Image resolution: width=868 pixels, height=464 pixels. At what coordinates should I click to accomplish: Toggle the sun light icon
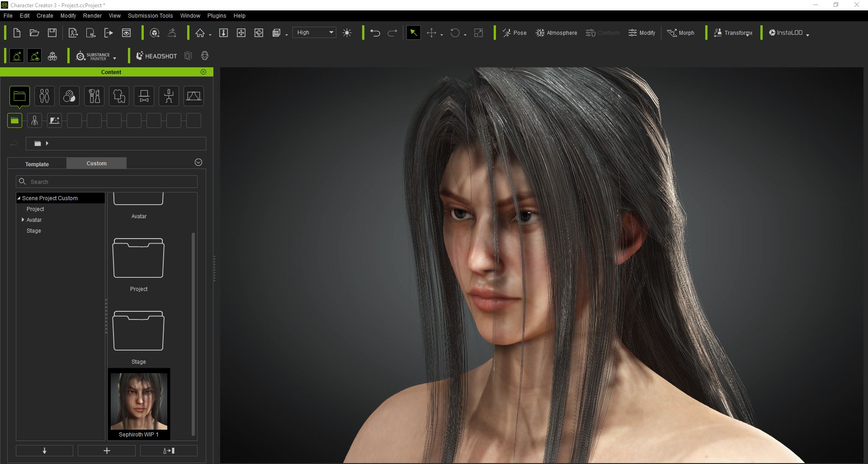click(347, 33)
